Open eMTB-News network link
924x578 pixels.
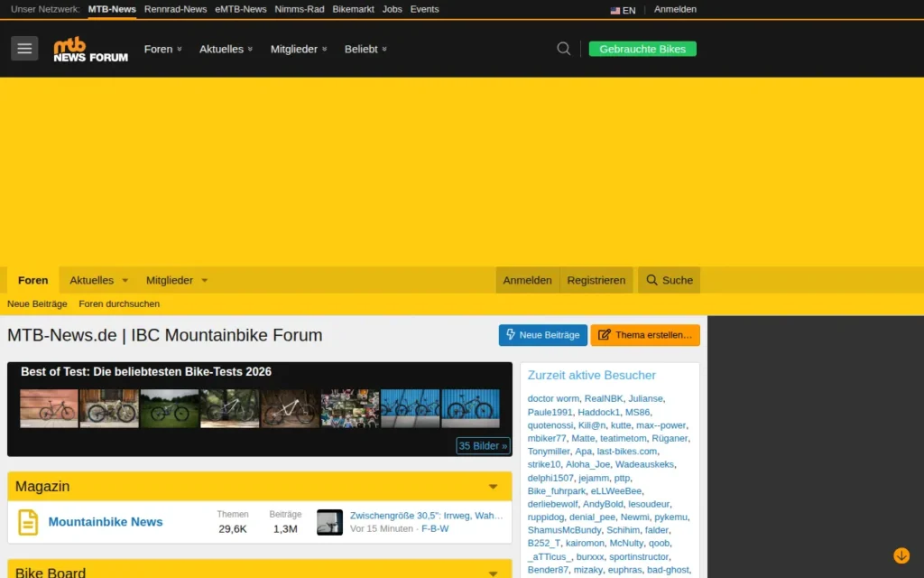[x=240, y=9]
